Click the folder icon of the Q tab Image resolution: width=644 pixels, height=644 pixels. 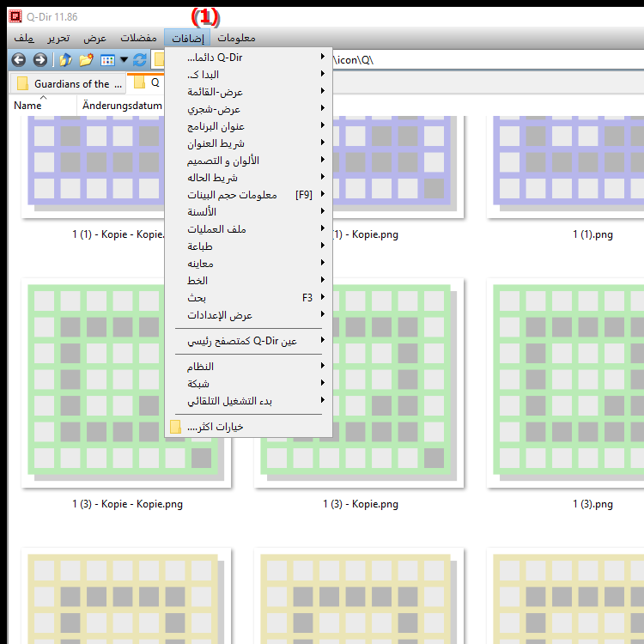[x=139, y=84]
